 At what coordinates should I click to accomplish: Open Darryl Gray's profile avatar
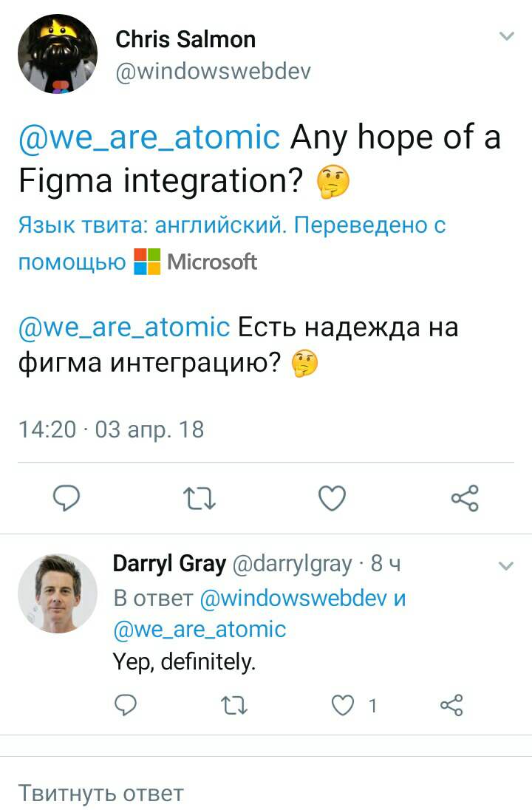click(58, 593)
